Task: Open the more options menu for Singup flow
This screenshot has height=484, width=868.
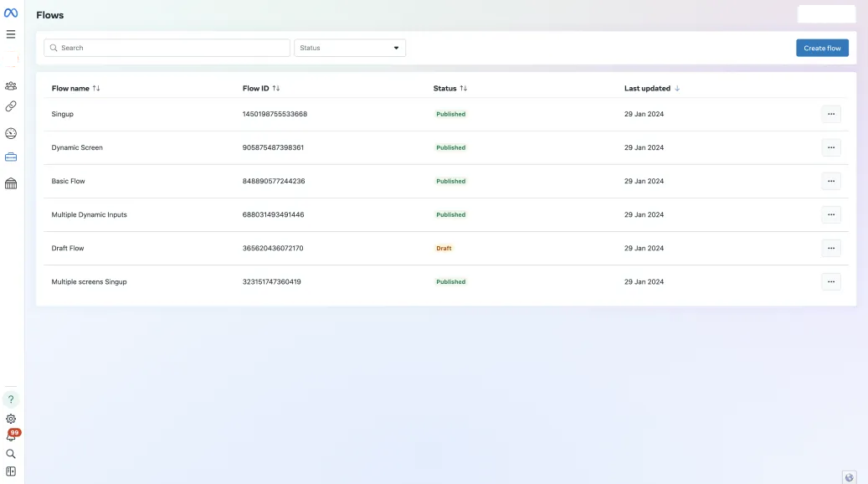Action: (830, 114)
